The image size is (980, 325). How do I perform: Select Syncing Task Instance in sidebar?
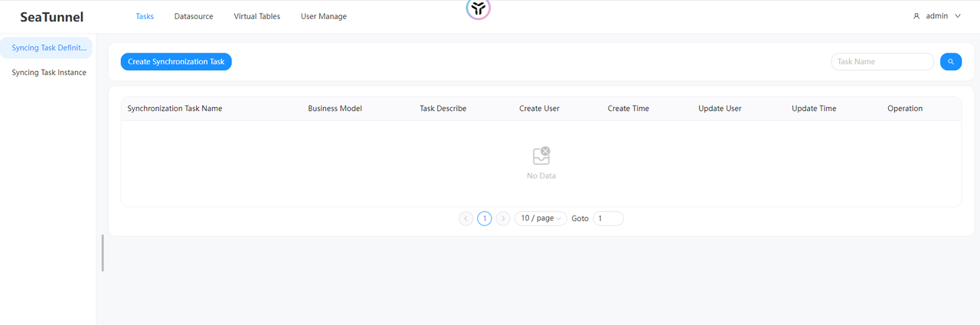49,73
